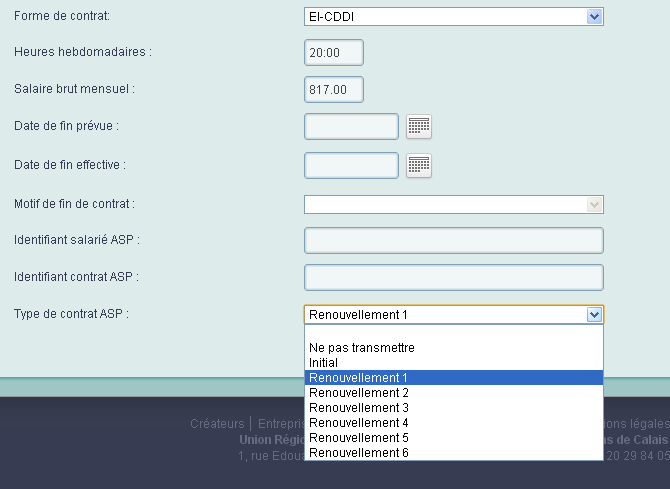670x489 pixels.
Task: Select 'Renouvellement 2' option
Action: (454, 392)
